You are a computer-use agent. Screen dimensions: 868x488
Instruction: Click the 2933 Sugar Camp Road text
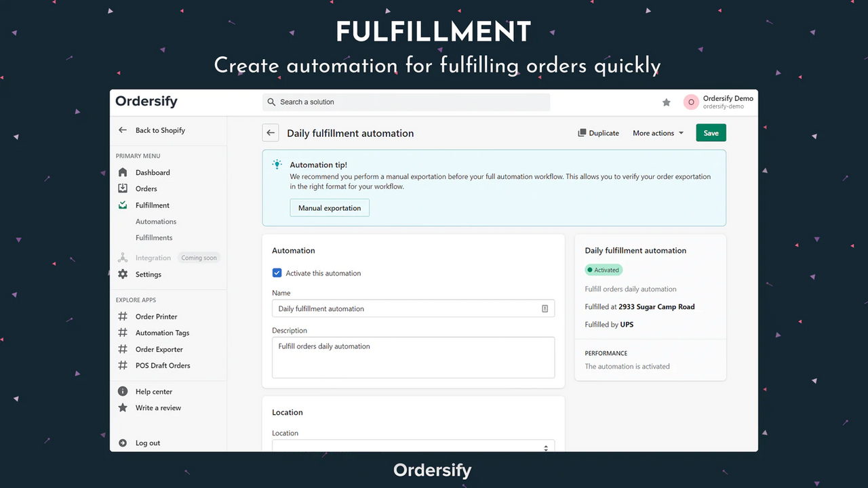(x=656, y=307)
